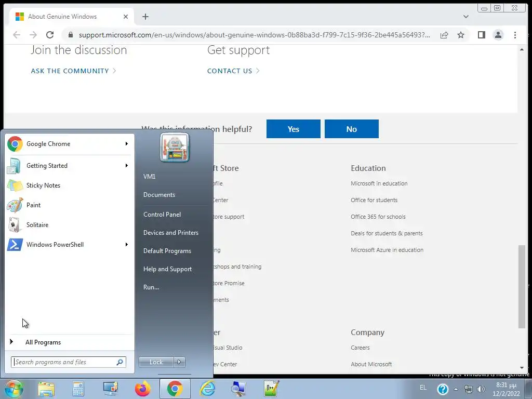Open the taskbar clock and date

tap(506, 389)
